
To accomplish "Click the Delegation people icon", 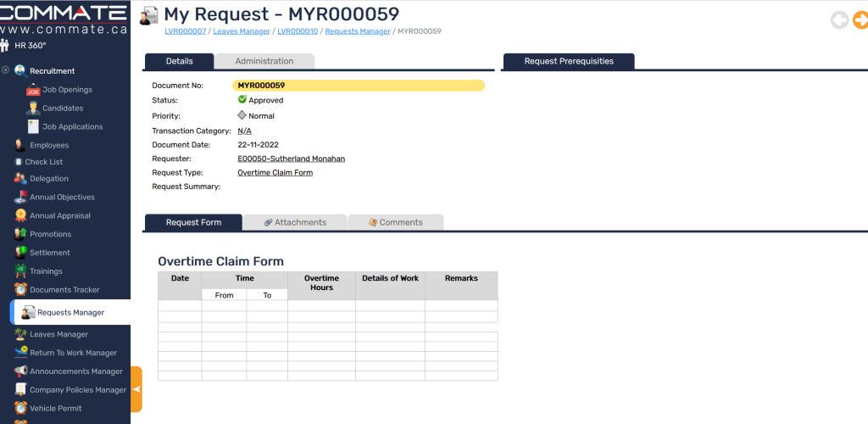I will pyautogui.click(x=20, y=179).
